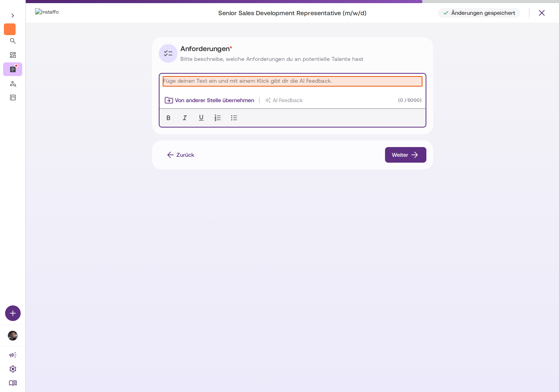This screenshot has width=559, height=392.
Task: Open search from the sidebar magnifier
Action: tap(13, 41)
